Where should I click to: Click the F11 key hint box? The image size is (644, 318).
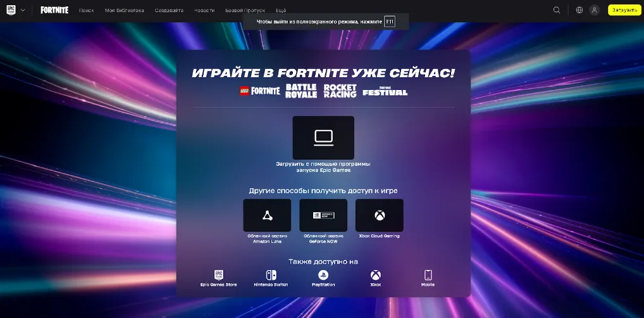pos(389,22)
